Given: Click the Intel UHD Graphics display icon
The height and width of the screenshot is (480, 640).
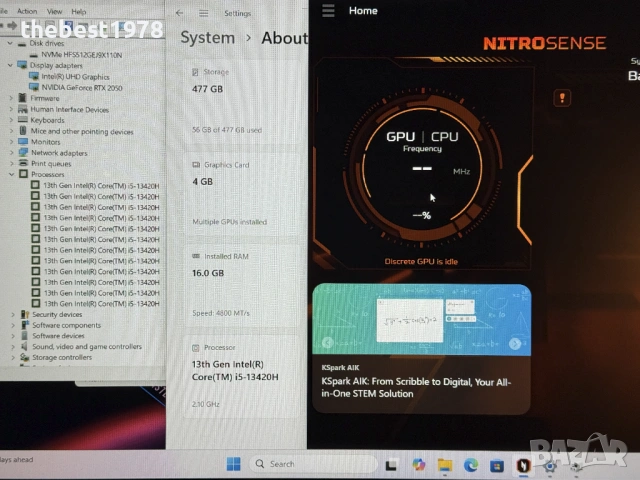Looking at the screenshot, I should tap(34, 76).
